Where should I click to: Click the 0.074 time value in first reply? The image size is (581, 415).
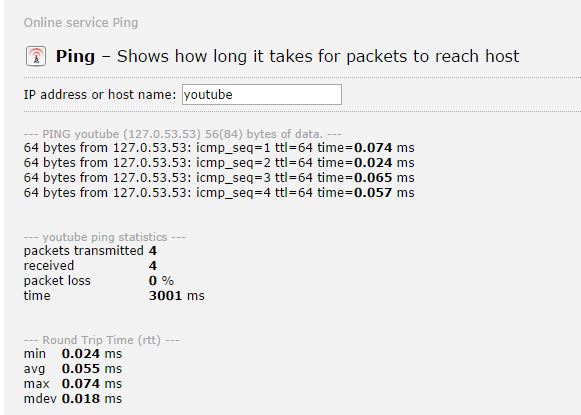click(x=373, y=148)
